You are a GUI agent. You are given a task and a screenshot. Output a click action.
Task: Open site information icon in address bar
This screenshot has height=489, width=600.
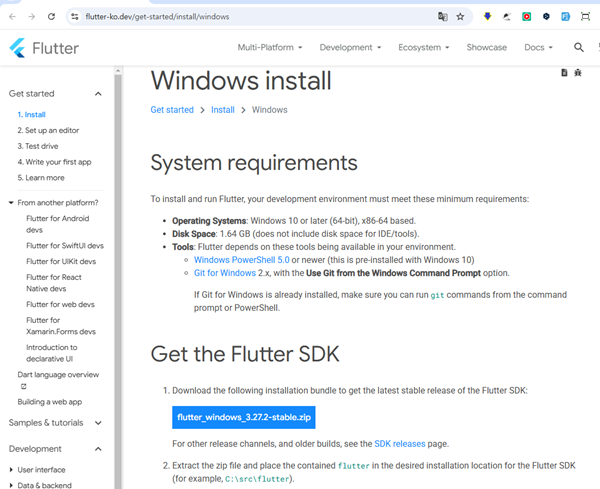tap(75, 16)
